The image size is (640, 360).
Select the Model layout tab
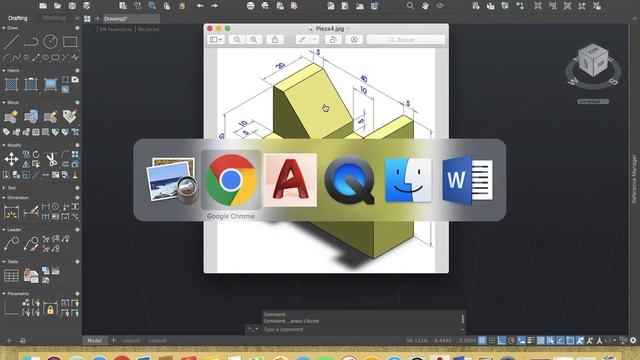click(95, 340)
